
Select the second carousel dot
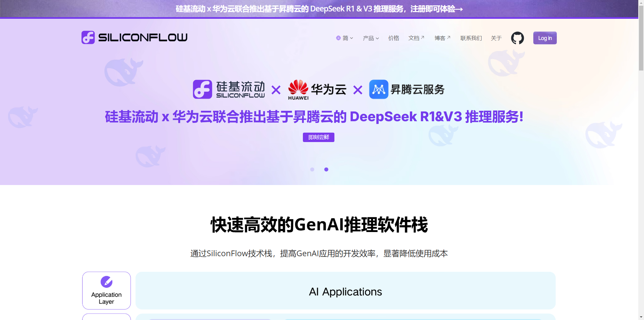(x=326, y=170)
